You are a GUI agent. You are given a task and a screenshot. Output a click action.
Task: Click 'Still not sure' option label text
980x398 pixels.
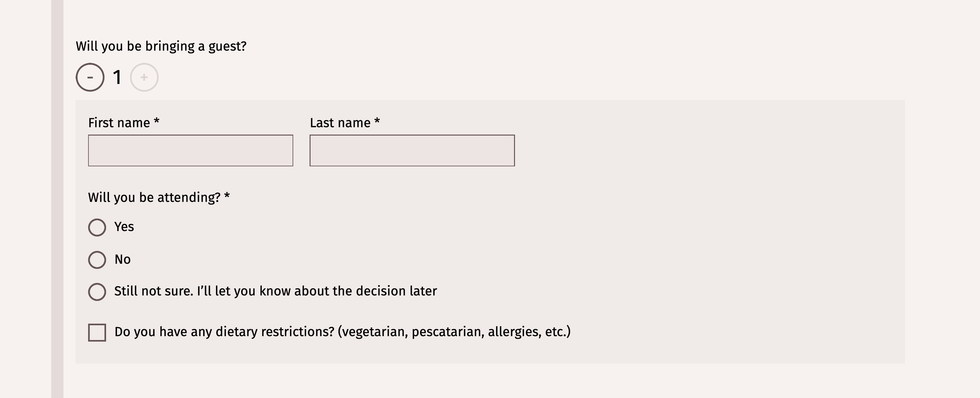(x=275, y=291)
